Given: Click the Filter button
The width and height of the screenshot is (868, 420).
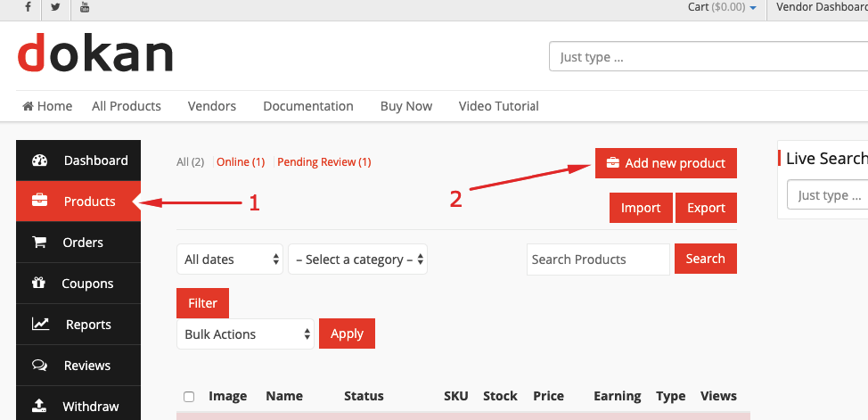Looking at the screenshot, I should pos(202,303).
